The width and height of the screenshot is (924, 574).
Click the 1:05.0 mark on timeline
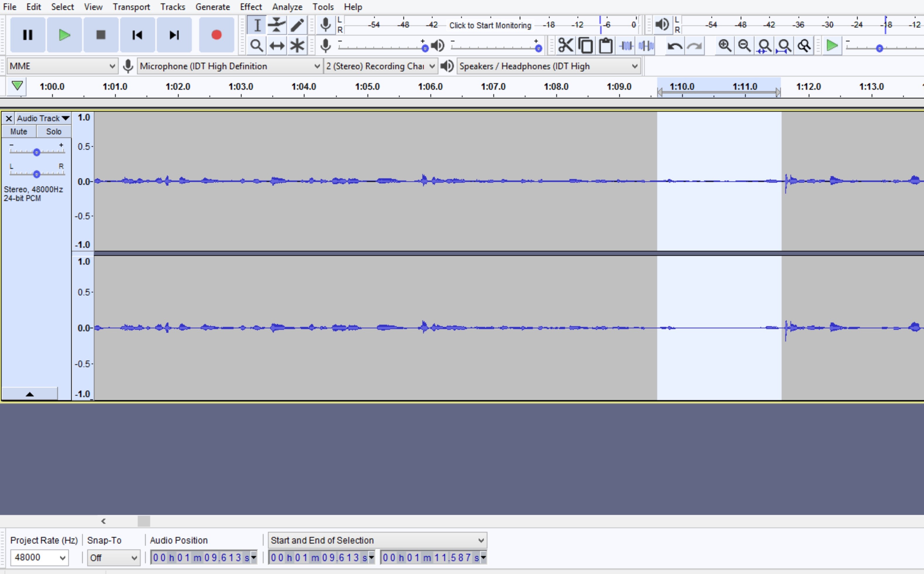(x=367, y=87)
